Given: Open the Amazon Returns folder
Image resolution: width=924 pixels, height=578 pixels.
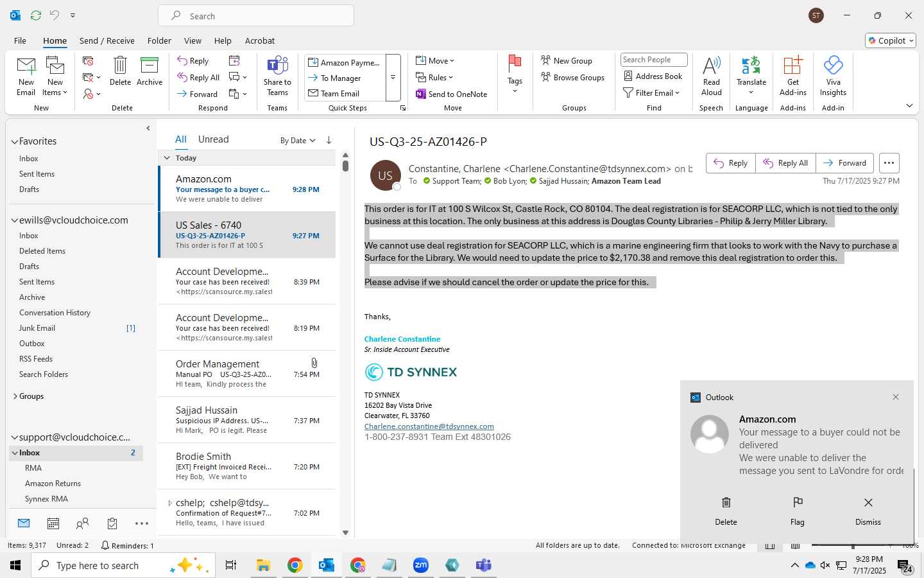Looking at the screenshot, I should 53,484.
